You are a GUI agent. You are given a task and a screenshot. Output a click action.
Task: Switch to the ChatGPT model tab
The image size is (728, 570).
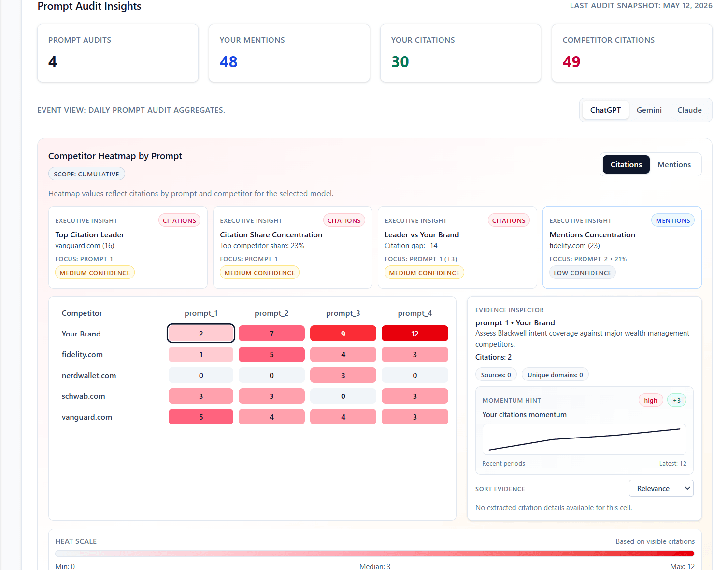pos(605,110)
